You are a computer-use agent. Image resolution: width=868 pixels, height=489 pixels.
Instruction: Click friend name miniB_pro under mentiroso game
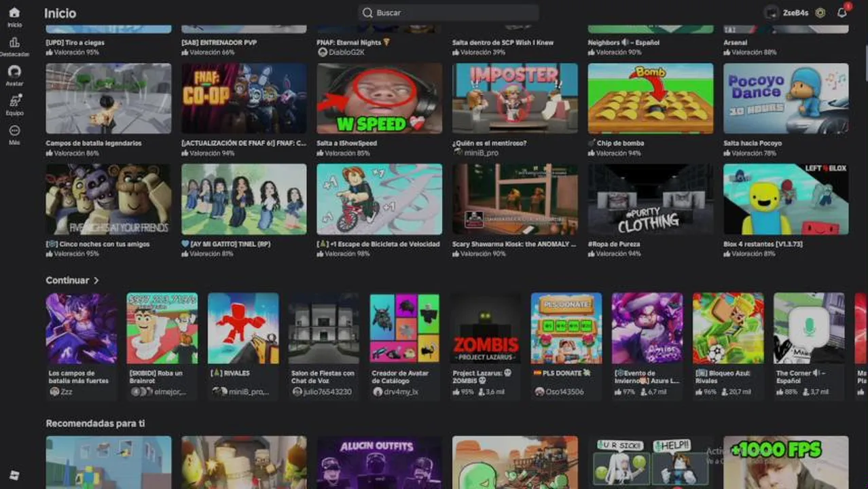click(482, 153)
